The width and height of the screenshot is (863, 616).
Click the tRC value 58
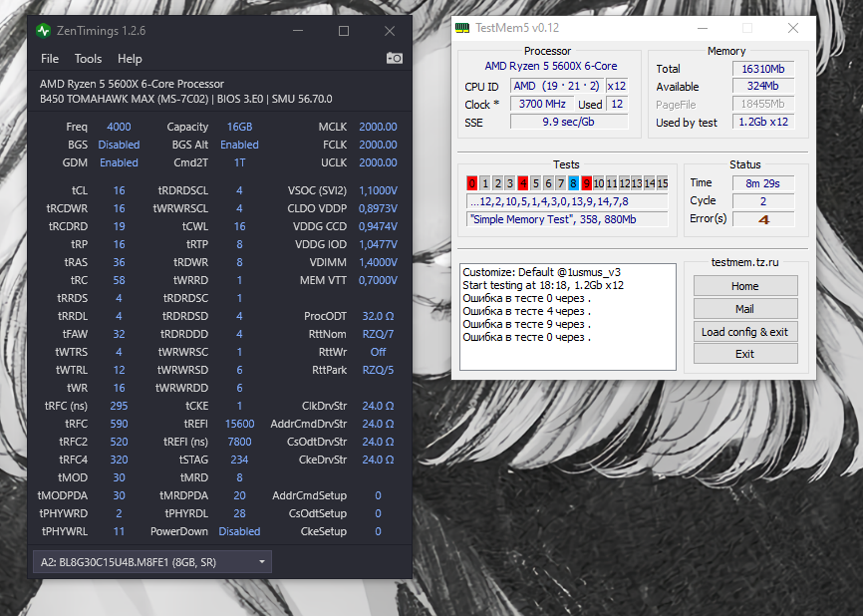click(x=119, y=280)
